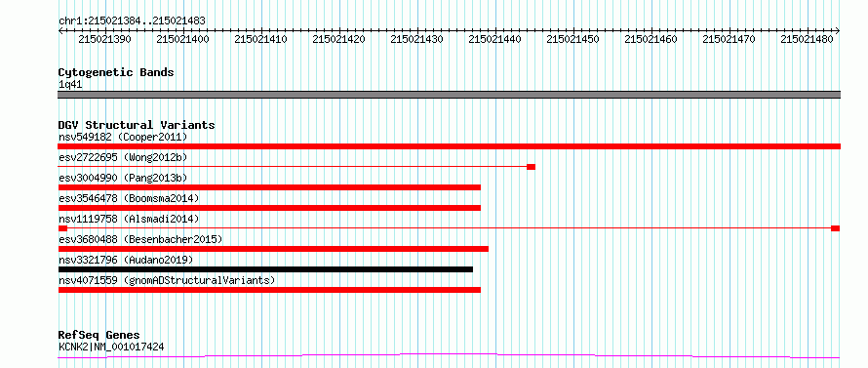Click the KCNK2|NM_001017424 gene label
Viewport: 868px width, 368px height.
[111, 348]
